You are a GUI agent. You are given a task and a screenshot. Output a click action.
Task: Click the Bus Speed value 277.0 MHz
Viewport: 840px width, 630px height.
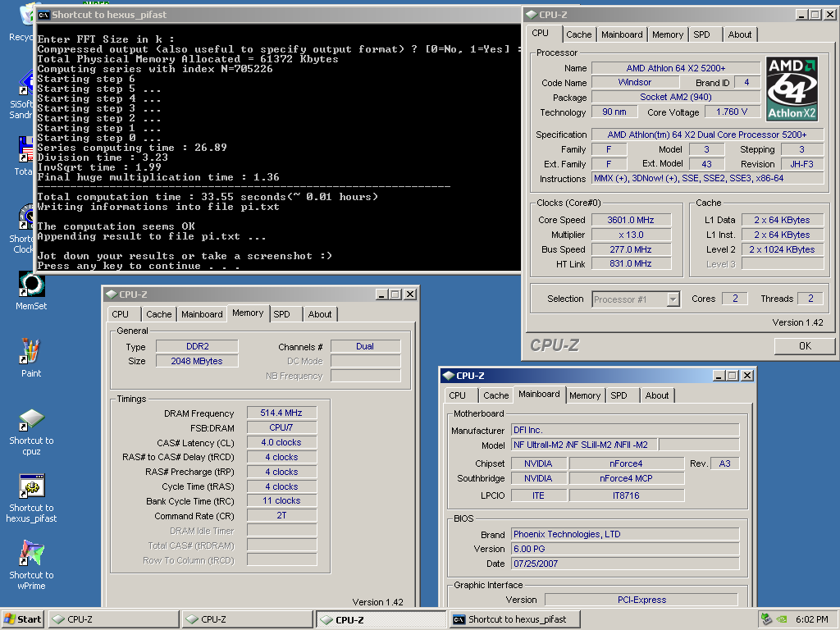[631, 249]
